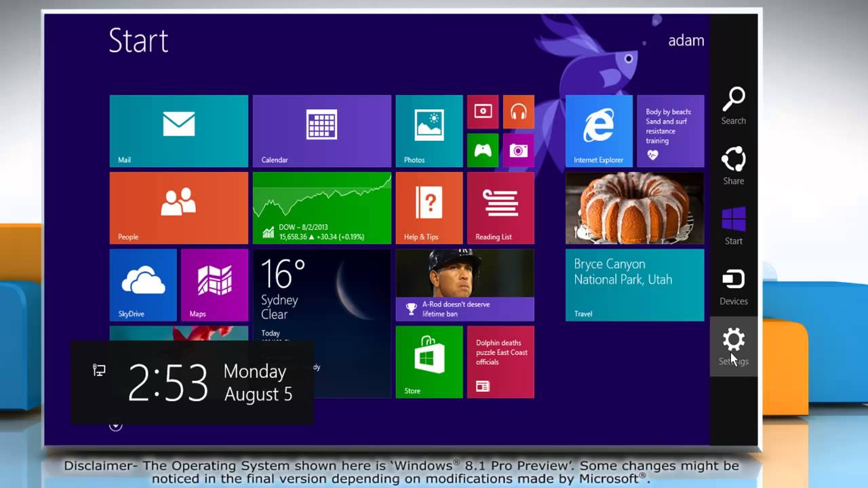Click the 2:53 clock display
The width and height of the screenshot is (868, 488).
[x=168, y=383]
